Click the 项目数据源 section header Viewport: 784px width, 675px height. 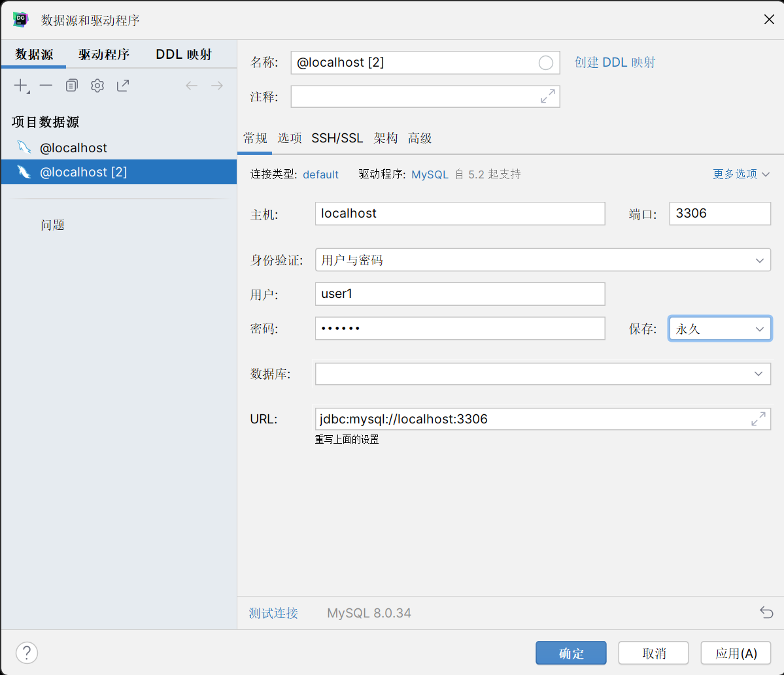46,122
